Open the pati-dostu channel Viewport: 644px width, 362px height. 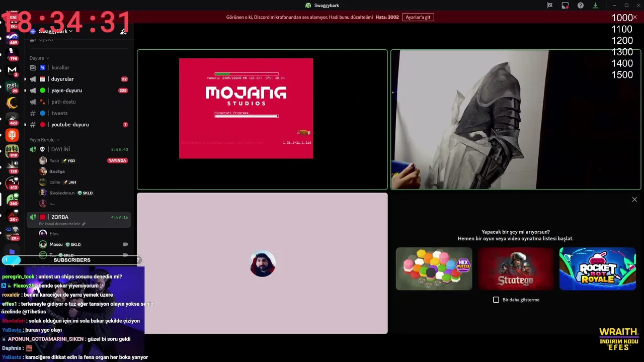point(78,102)
